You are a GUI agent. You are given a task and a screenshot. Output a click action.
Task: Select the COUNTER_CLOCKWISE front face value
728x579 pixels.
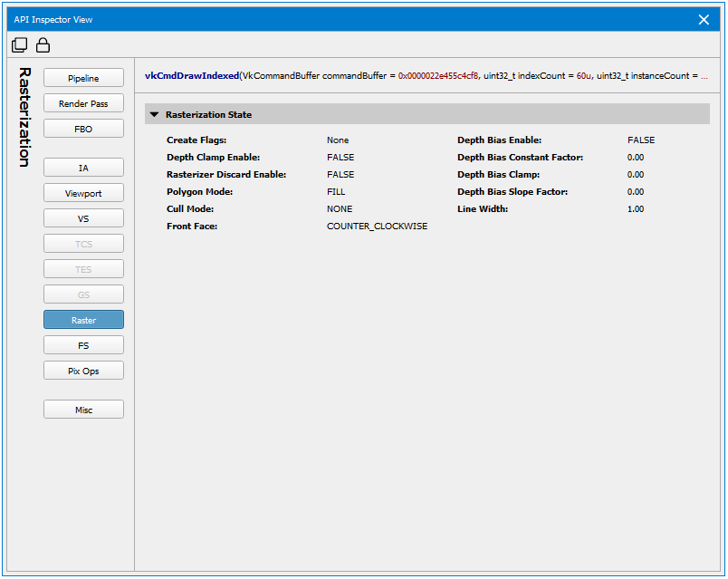[x=377, y=227]
